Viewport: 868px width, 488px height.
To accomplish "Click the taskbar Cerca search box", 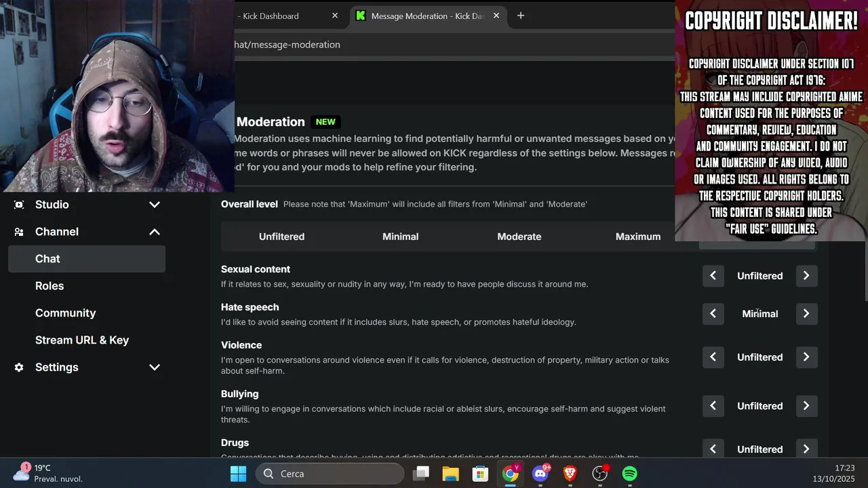I will pyautogui.click(x=330, y=474).
